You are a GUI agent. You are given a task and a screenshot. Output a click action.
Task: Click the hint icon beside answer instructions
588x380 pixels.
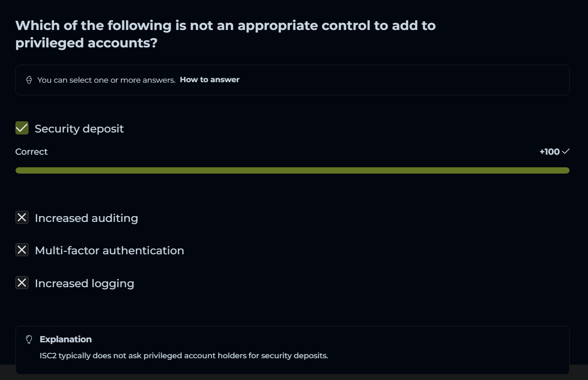pyautogui.click(x=29, y=80)
